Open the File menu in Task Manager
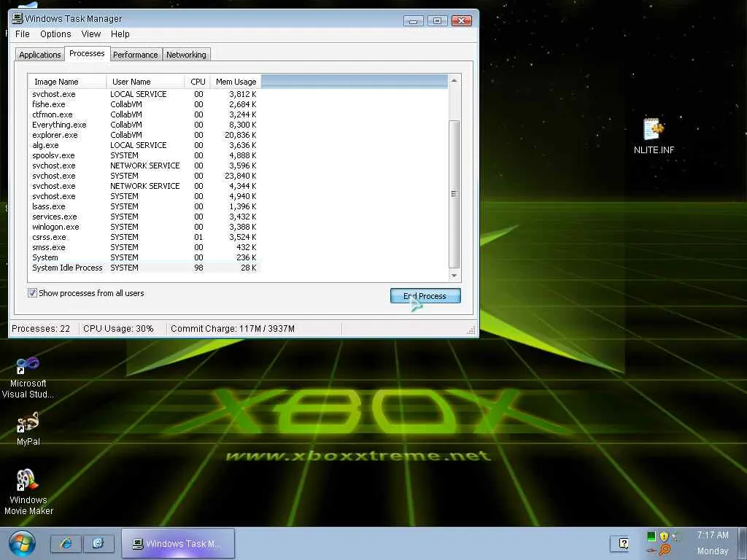The image size is (747, 560). 23,34
